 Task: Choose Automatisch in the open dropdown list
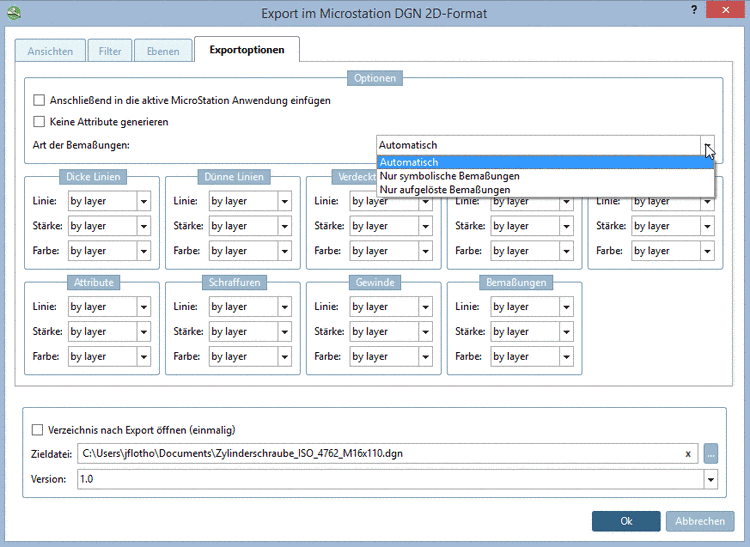pos(545,162)
